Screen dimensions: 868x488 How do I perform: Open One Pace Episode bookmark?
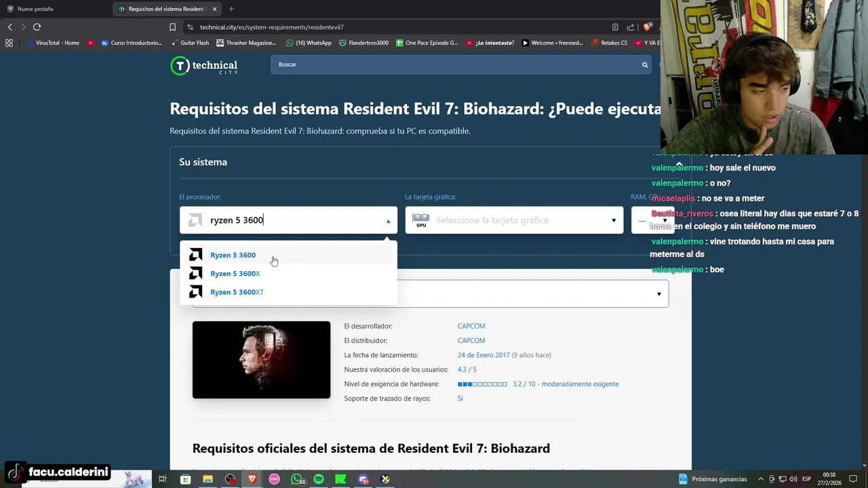(427, 43)
